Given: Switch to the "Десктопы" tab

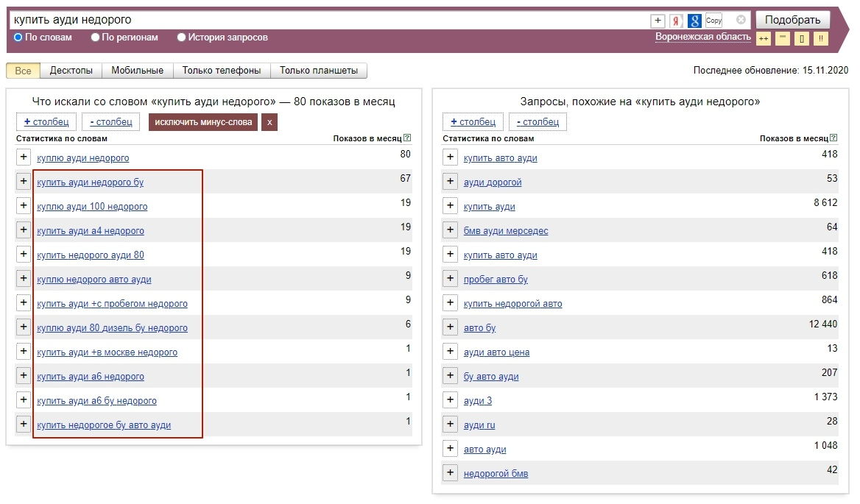Looking at the screenshot, I should click(71, 71).
